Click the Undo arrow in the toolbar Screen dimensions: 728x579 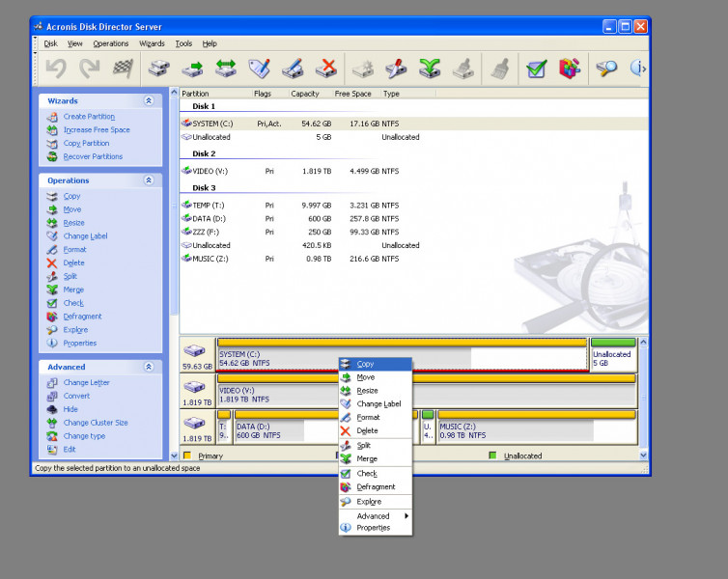(x=56, y=68)
